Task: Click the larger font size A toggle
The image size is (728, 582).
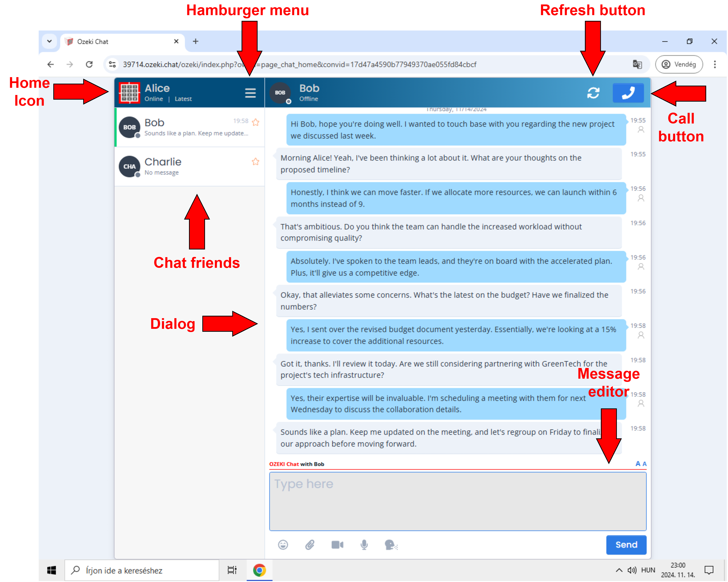Action: pyautogui.click(x=638, y=464)
